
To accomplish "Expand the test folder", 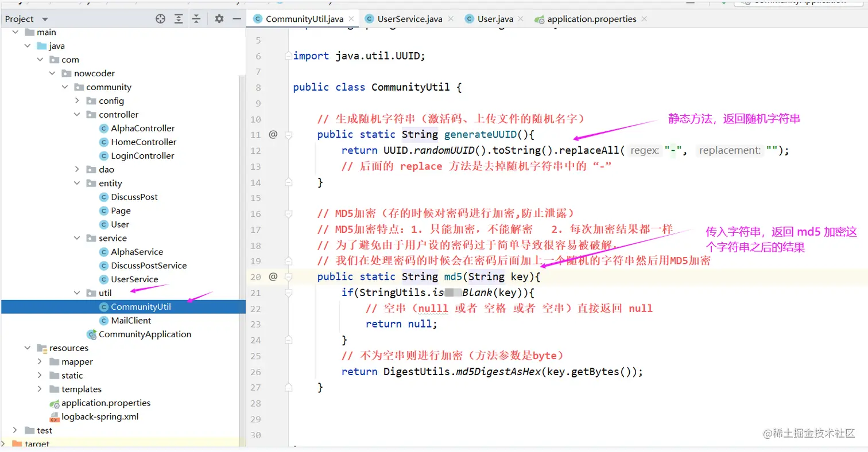I will (14, 430).
